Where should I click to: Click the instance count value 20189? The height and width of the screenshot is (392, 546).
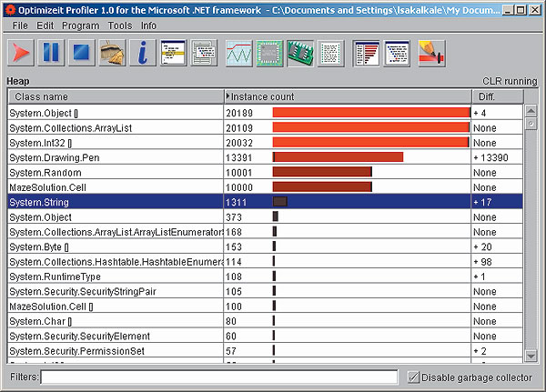(239, 113)
